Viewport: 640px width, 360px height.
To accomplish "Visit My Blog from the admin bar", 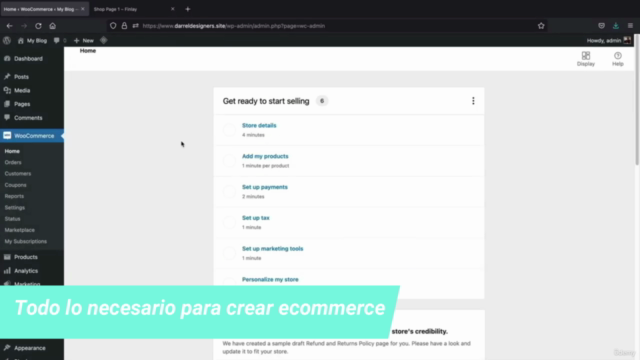I will 32,40.
